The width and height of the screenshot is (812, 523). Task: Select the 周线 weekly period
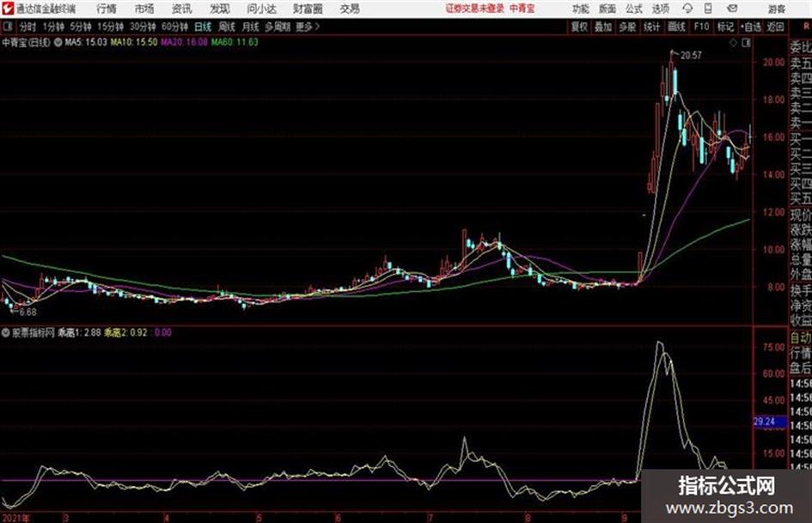(x=227, y=27)
